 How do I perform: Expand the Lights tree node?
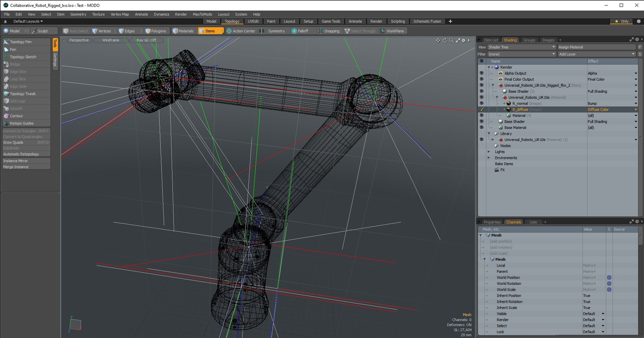(x=489, y=152)
